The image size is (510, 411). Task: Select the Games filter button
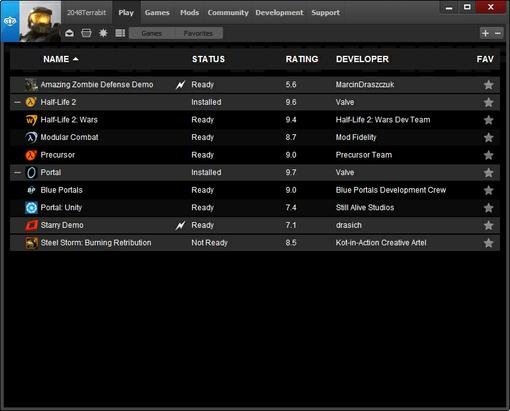click(x=152, y=33)
